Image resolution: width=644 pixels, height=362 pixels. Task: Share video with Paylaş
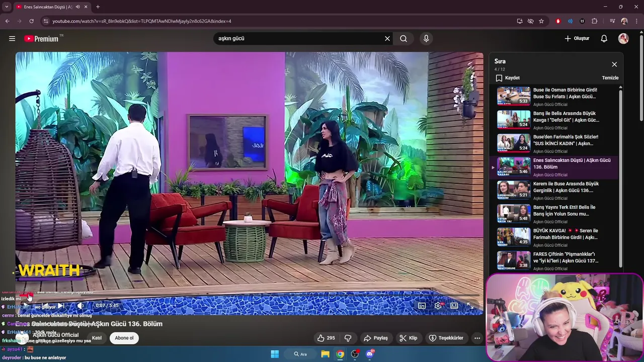point(376,338)
